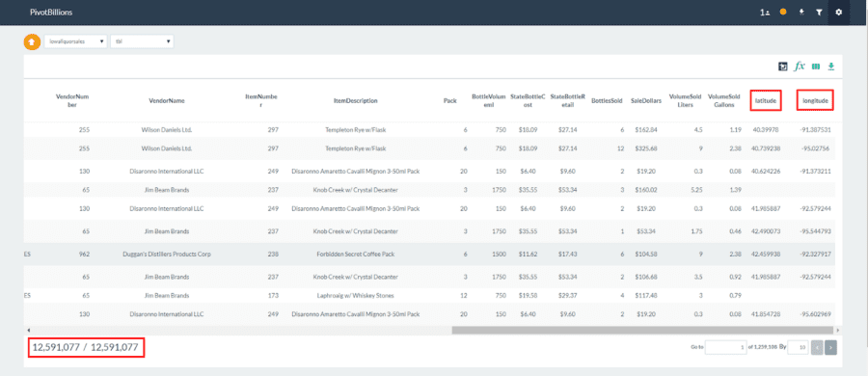Click the filter funnel icon
Image resolution: width=868 pixels, height=376 pixels.
pos(819,13)
